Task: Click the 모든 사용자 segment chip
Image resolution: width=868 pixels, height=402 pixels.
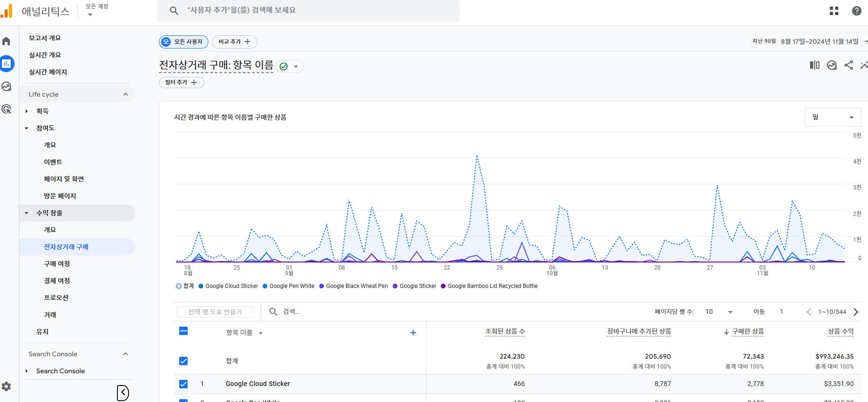Action: (x=183, y=41)
